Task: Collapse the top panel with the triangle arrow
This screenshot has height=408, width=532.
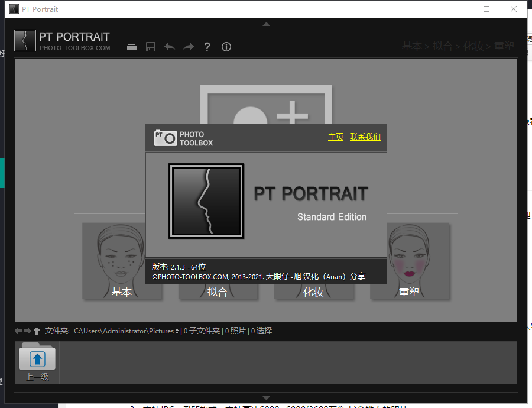Action: (x=266, y=24)
